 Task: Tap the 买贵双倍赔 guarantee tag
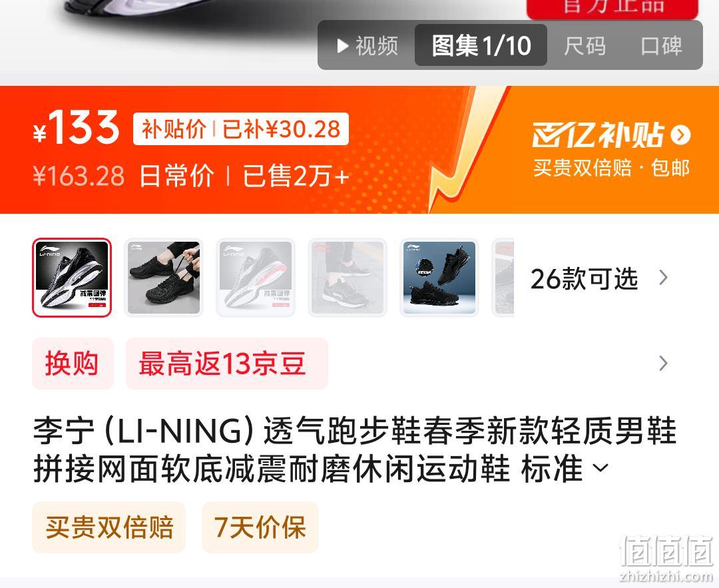point(109,527)
